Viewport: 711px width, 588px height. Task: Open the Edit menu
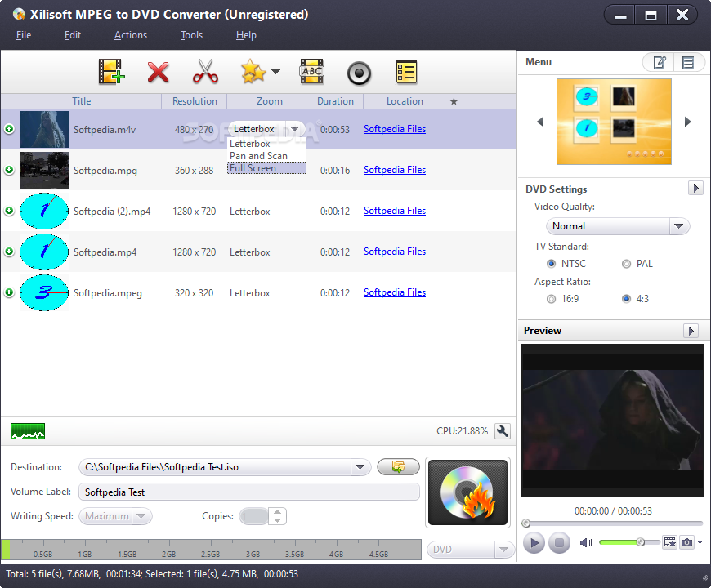73,35
